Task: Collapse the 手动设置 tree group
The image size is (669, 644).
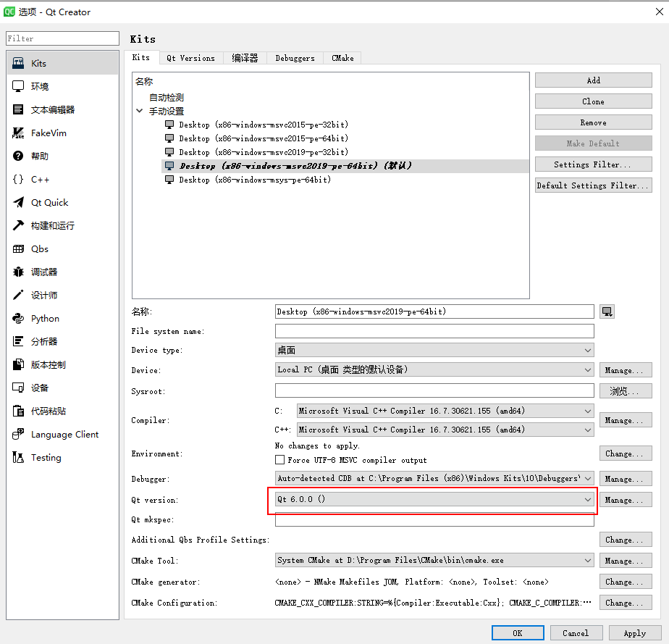Action: coord(139,111)
